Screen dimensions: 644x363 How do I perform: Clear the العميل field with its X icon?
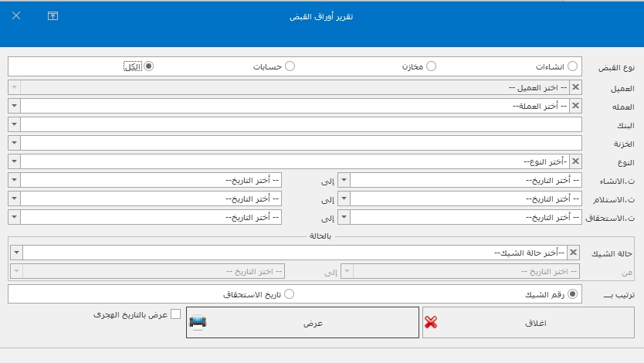575,88
